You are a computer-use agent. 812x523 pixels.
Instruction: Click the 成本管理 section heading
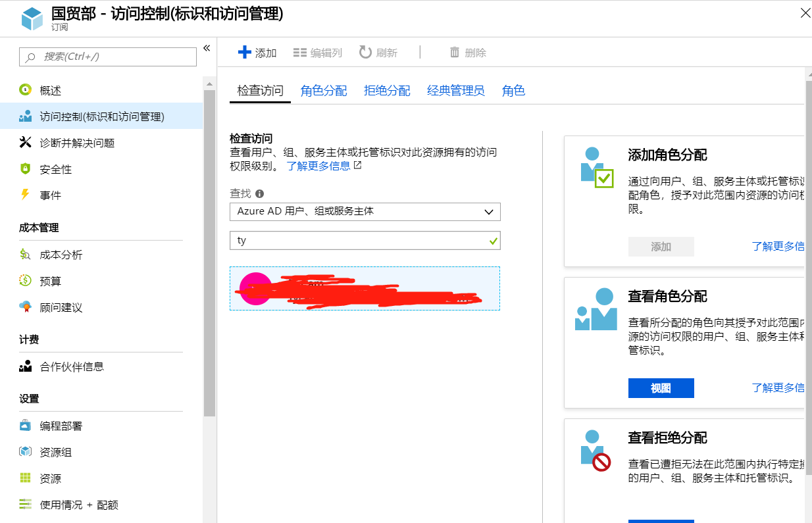click(39, 228)
